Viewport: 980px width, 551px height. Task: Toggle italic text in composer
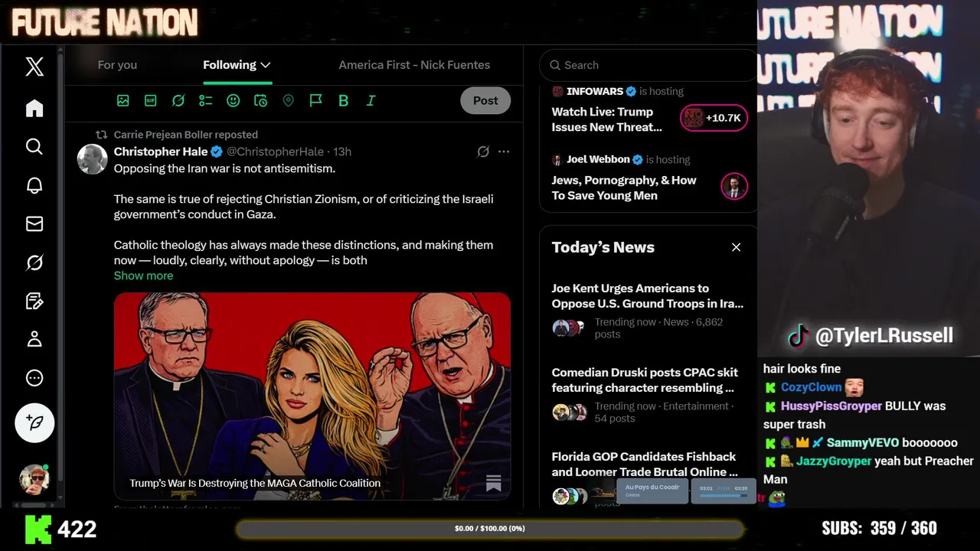(371, 100)
